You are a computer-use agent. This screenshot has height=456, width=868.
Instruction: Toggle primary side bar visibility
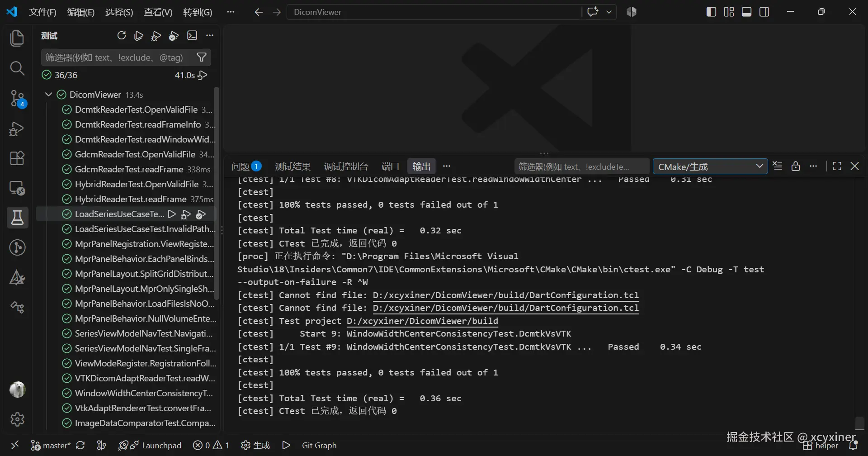click(711, 12)
